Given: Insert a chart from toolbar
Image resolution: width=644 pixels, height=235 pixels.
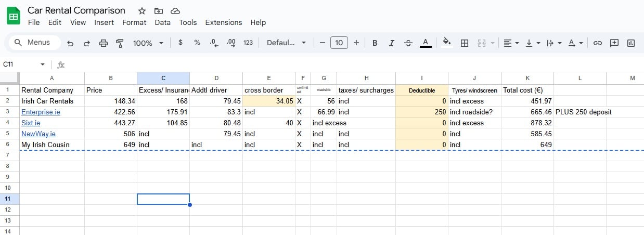Looking at the screenshot, I should pyautogui.click(x=631, y=43).
